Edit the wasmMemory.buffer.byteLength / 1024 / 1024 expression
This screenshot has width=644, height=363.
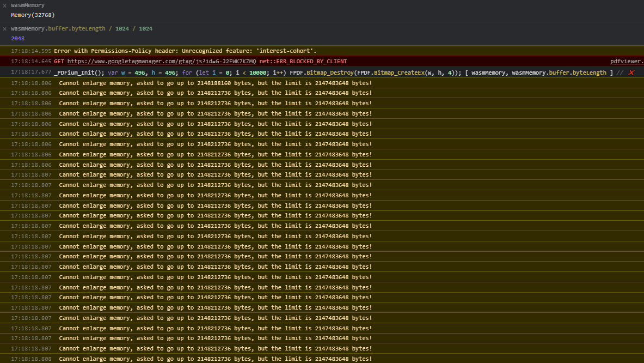(x=82, y=29)
